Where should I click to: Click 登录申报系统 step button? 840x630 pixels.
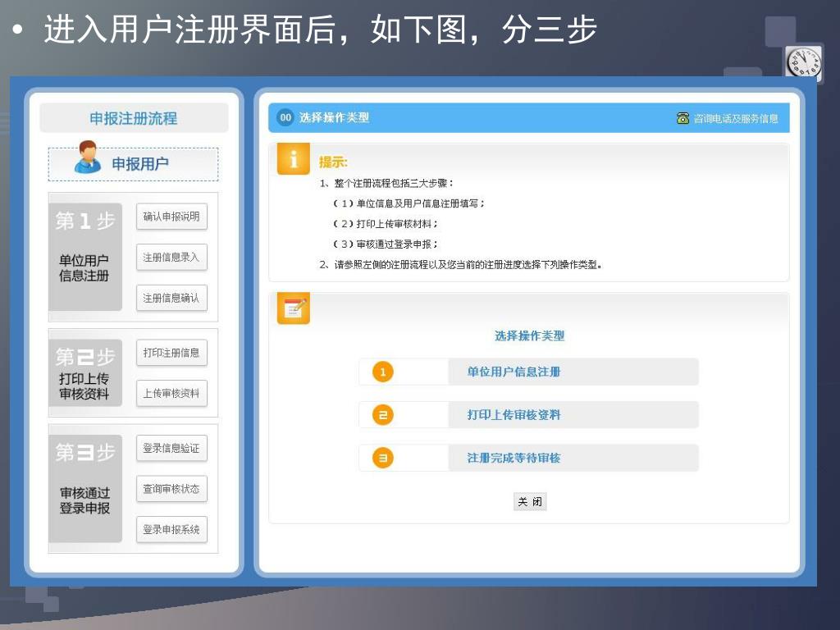click(x=171, y=529)
